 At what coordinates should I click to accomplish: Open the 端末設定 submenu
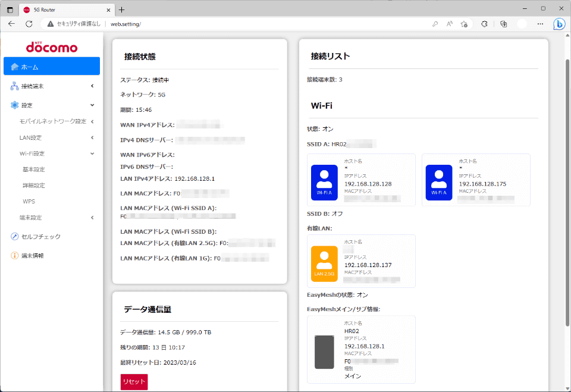click(30, 218)
